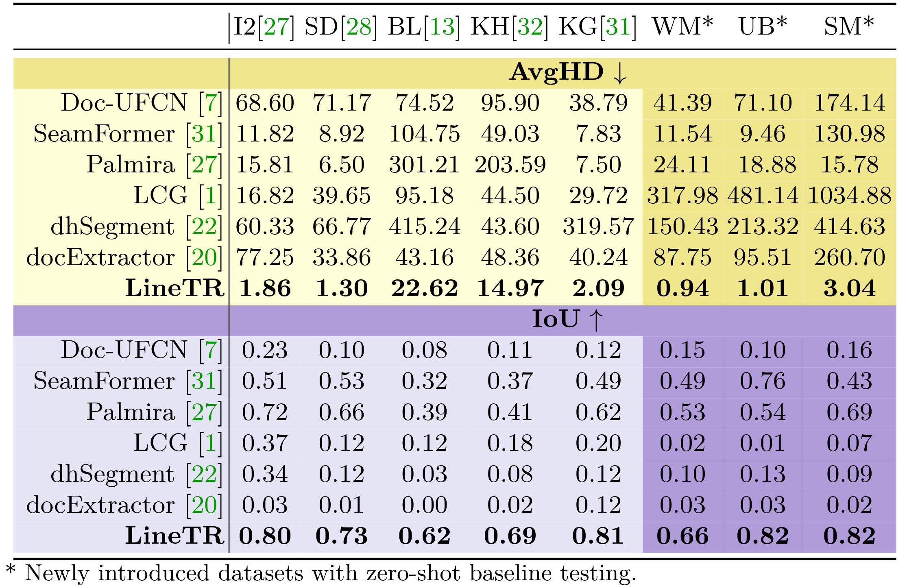The image size is (907, 588).
Task: Select the bold '14.97' LineTR KH value
Action: pos(510,288)
